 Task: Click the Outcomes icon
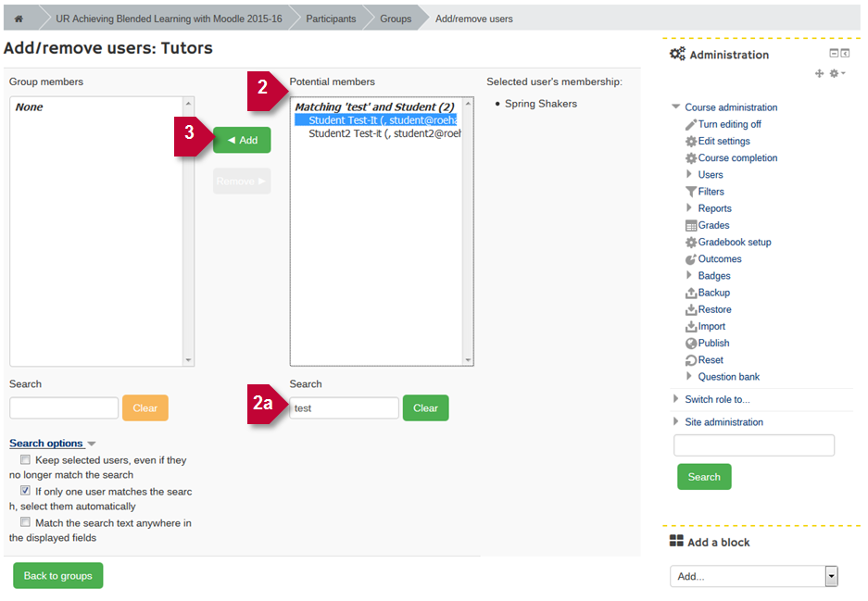pos(691,259)
